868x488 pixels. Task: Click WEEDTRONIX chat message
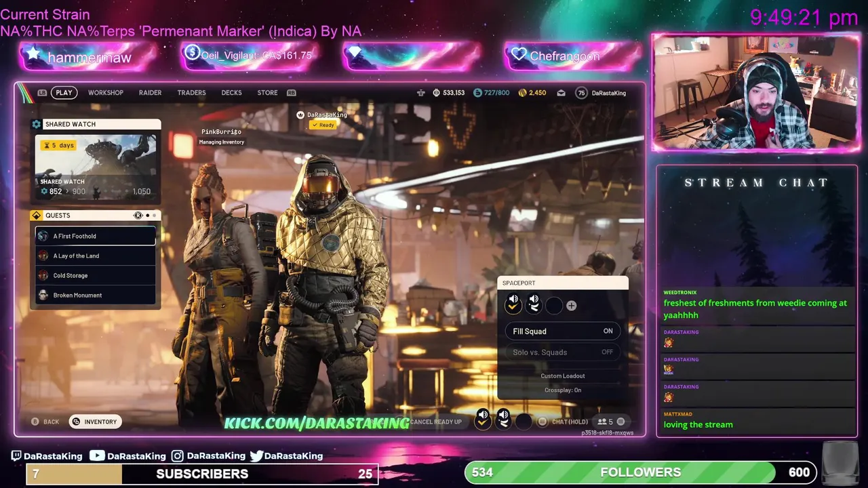pyautogui.click(x=756, y=305)
